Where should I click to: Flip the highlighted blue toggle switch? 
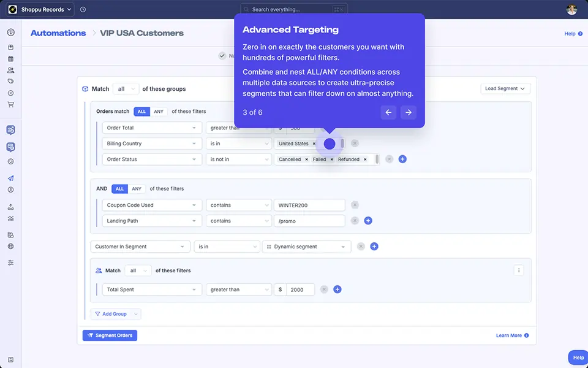pos(330,143)
